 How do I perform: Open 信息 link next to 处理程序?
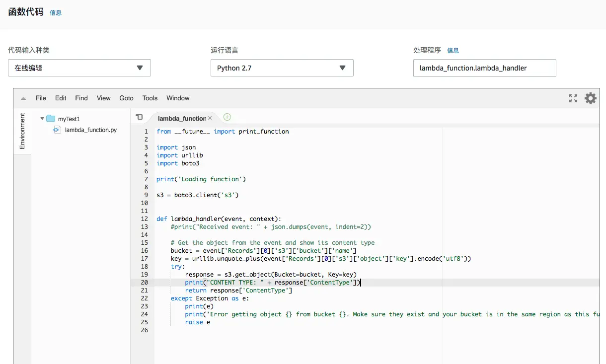(453, 51)
